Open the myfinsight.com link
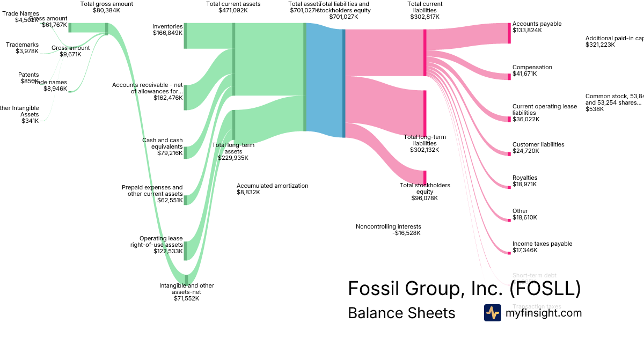The image size is (644, 338). pyautogui.click(x=544, y=313)
